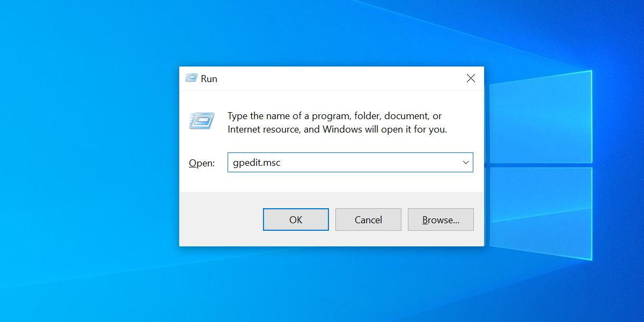Image resolution: width=644 pixels, height=322 pixels.
Task: Select the small Run program glyph beside the title
Action: (192, 78)
